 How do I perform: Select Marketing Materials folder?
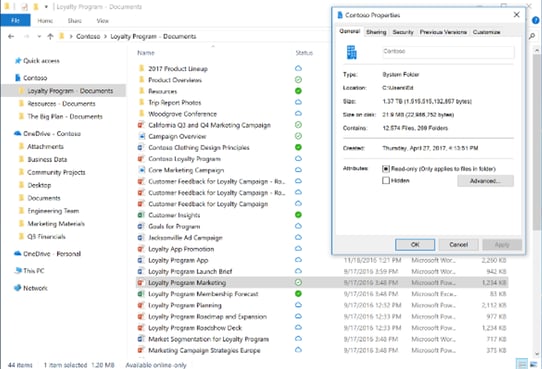[x=56, y=224]
